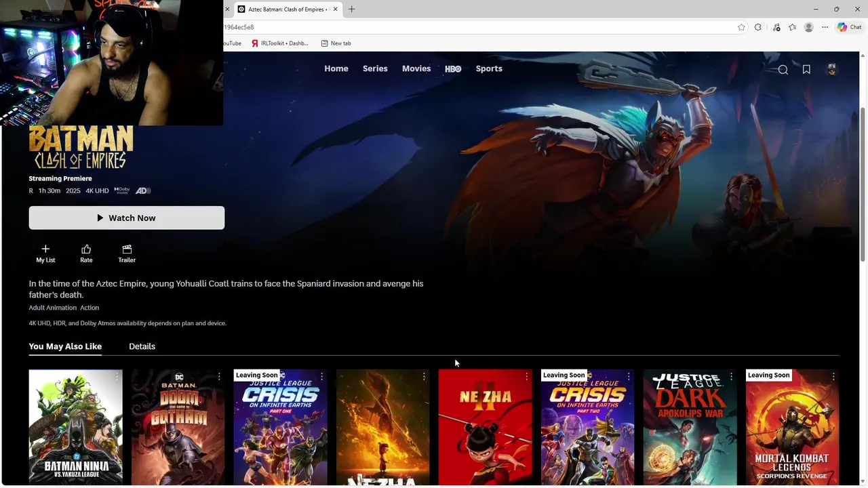Open Justice League Dark Apokolips War poster

(690, 428)
